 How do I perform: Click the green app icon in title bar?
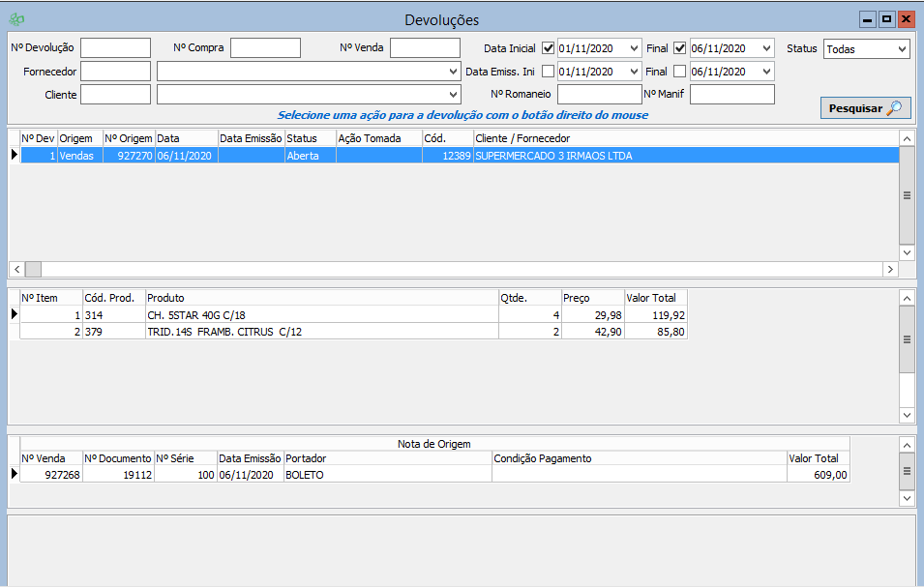[16, 19]
